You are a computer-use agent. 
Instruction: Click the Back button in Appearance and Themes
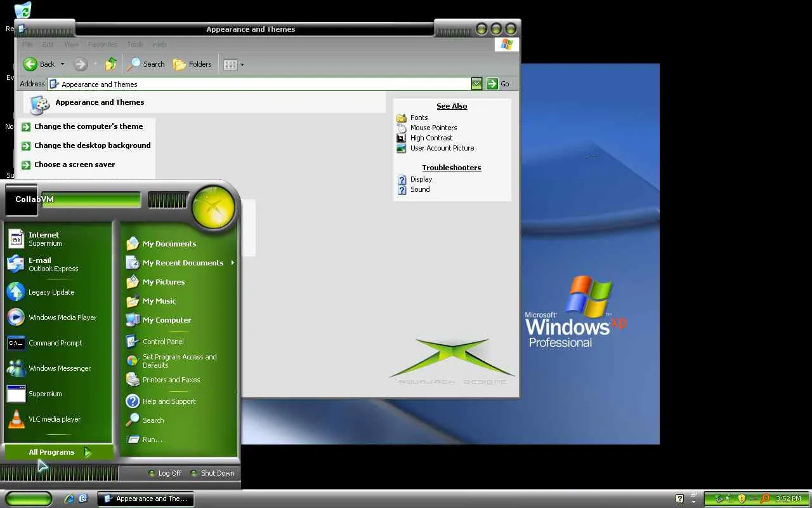coord(39,64)
